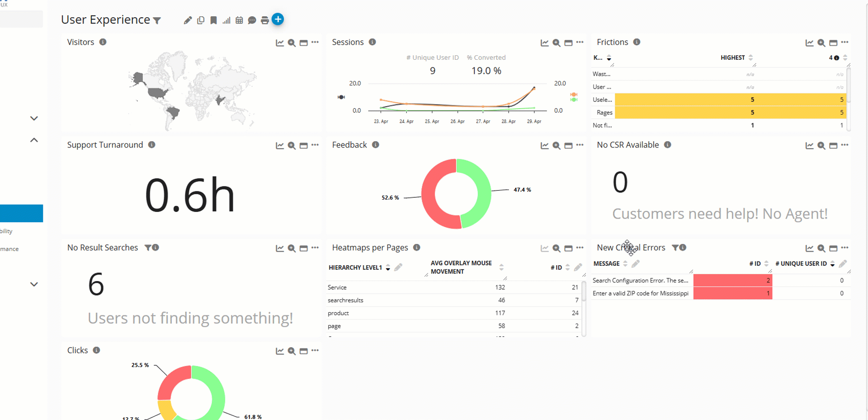This screenshot has width=868, height=420.
Task: Maximize the No Result Searches widget
Action: click(x=304, y=248)
